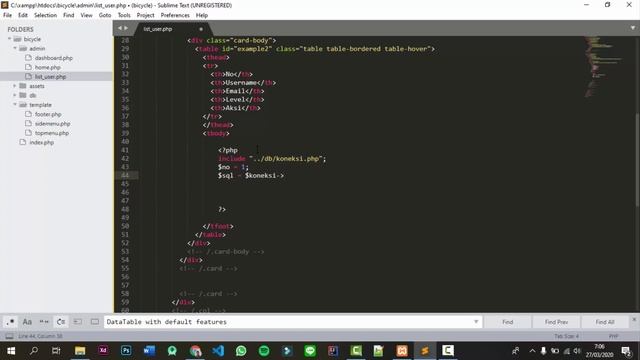Open the tab list dropdown arrow
Viewport: 640px width, 360px height.
point(633,28)
